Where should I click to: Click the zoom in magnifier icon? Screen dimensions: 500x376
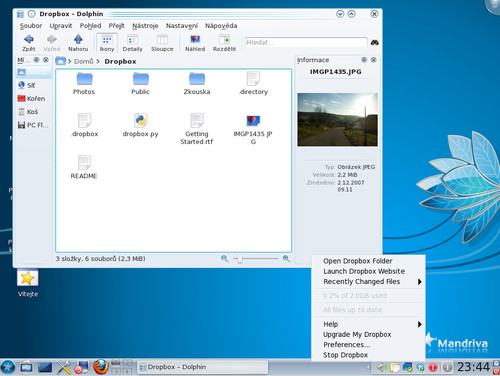click(x=286, y=259)
